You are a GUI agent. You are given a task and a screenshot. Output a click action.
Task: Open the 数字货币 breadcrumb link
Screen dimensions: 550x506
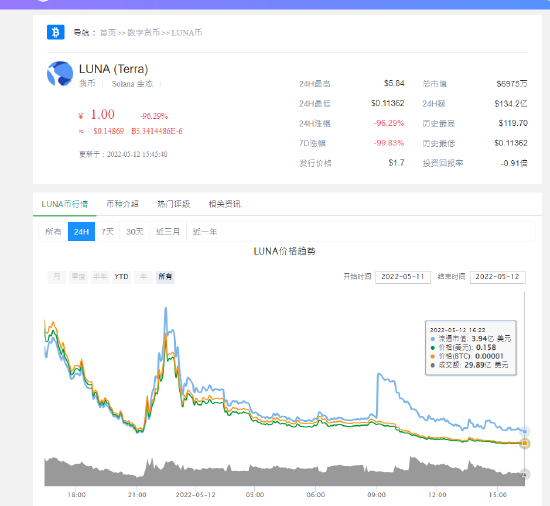pyautogui.click(x=143, y=33)
